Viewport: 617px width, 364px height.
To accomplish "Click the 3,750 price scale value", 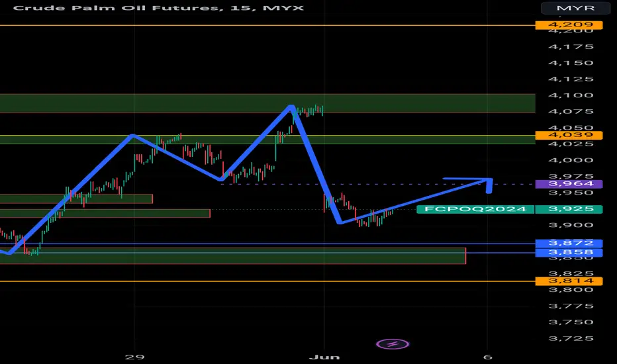I will [x=571, y=322].
